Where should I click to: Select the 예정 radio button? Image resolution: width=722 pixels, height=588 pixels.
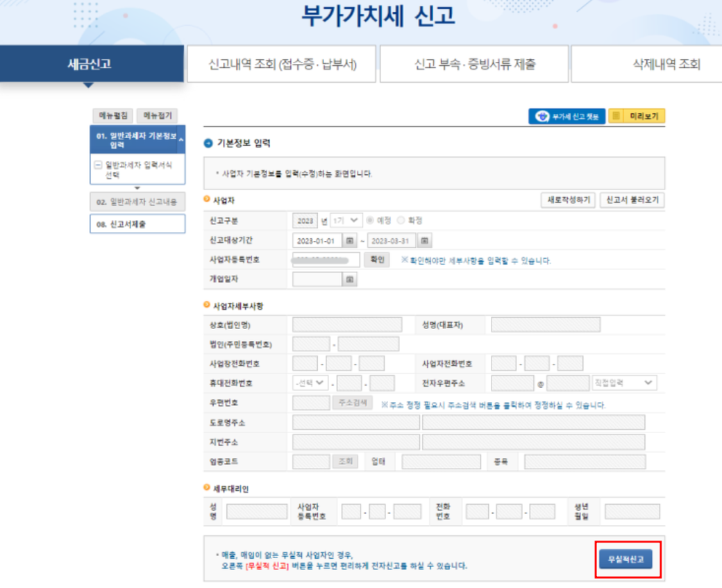(x=370, y=221)
